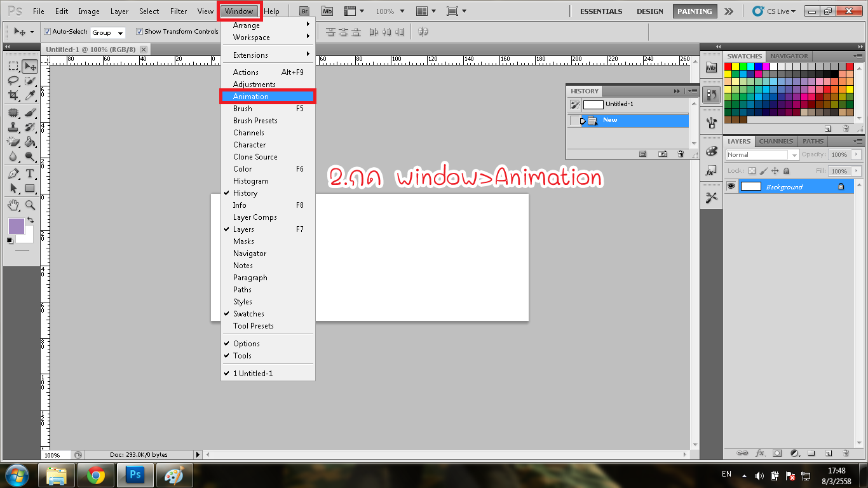
Task: Open the Windows Start menu
Action: (x=17, y=475)
